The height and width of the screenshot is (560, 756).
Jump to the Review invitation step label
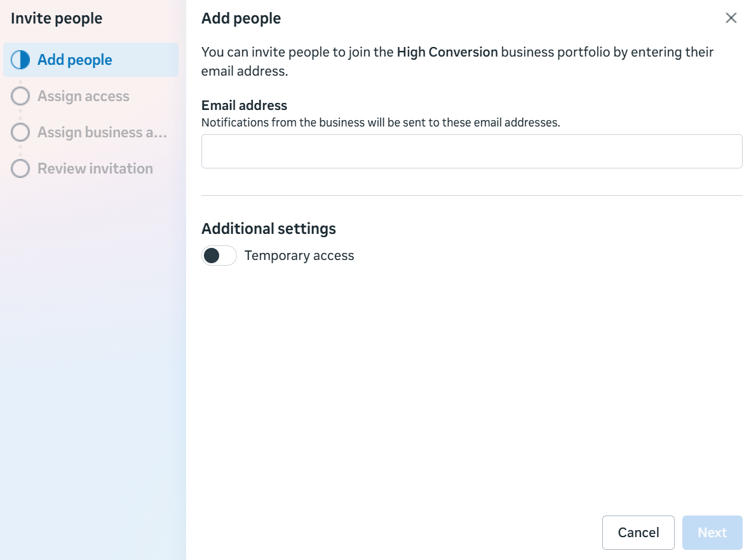[95, 168]
